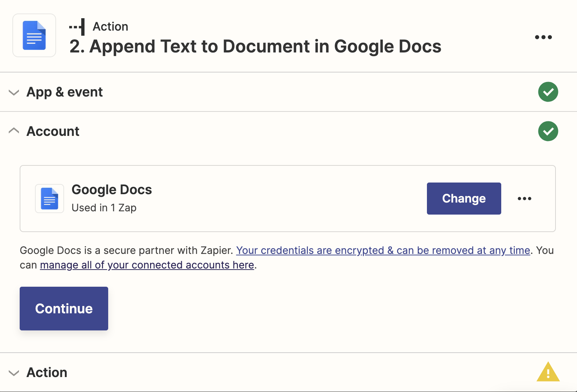The width and height of the screenshot is (577, 392).
Task: Click the action step type icon beside Action label
Action: coord(77,27)
